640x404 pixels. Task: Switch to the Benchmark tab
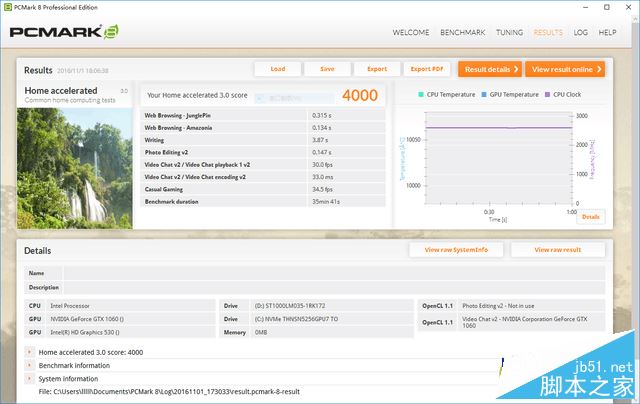click(462, 32)
